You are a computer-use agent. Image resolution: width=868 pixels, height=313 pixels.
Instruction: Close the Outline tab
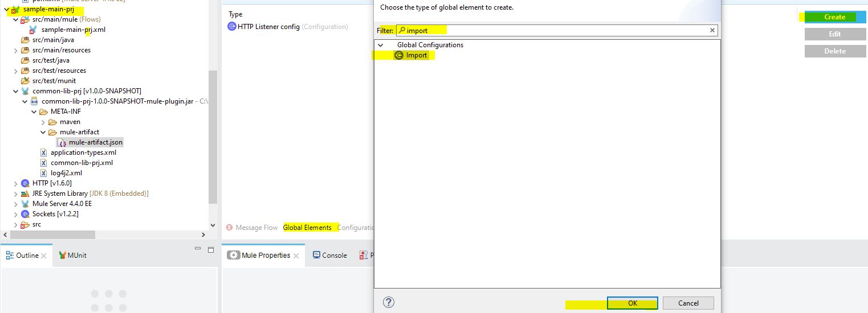[x=44, y=256]
